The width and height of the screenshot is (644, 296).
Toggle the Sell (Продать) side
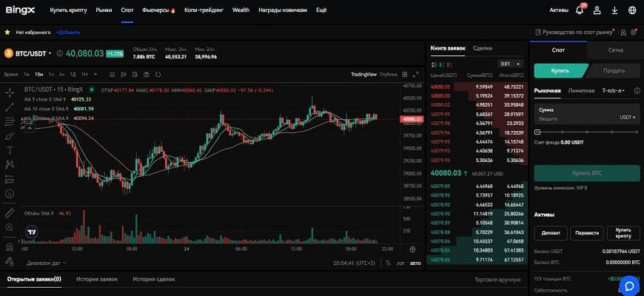click(614, 70)
